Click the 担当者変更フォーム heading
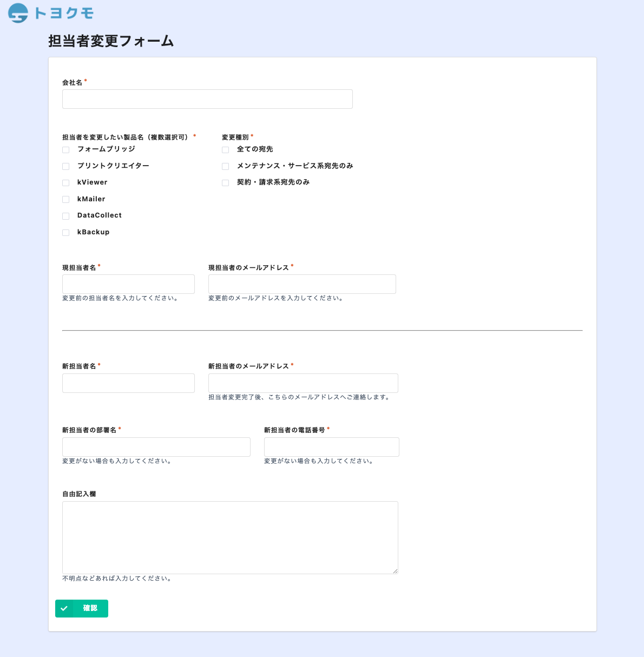 (111, 41)
